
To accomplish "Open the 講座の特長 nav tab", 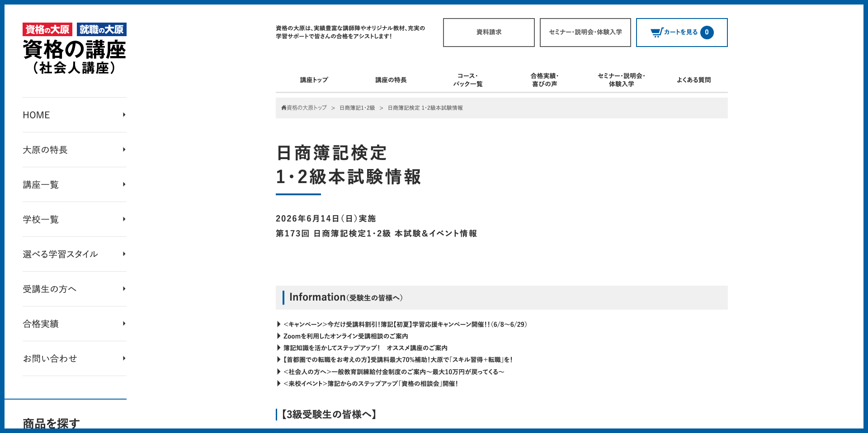I will coord(391,80).
